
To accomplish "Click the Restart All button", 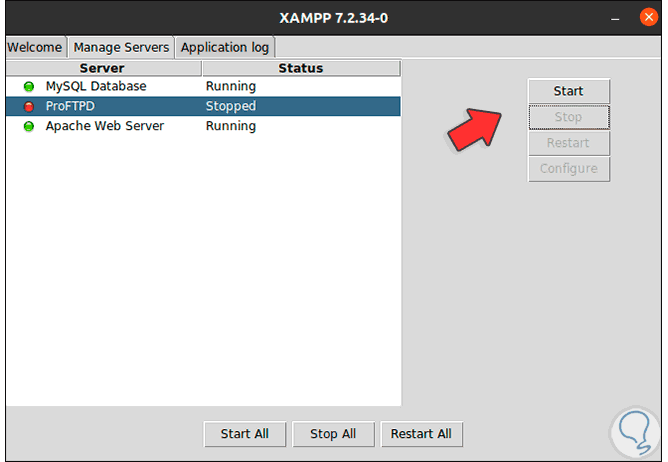I will coord(421,434).
